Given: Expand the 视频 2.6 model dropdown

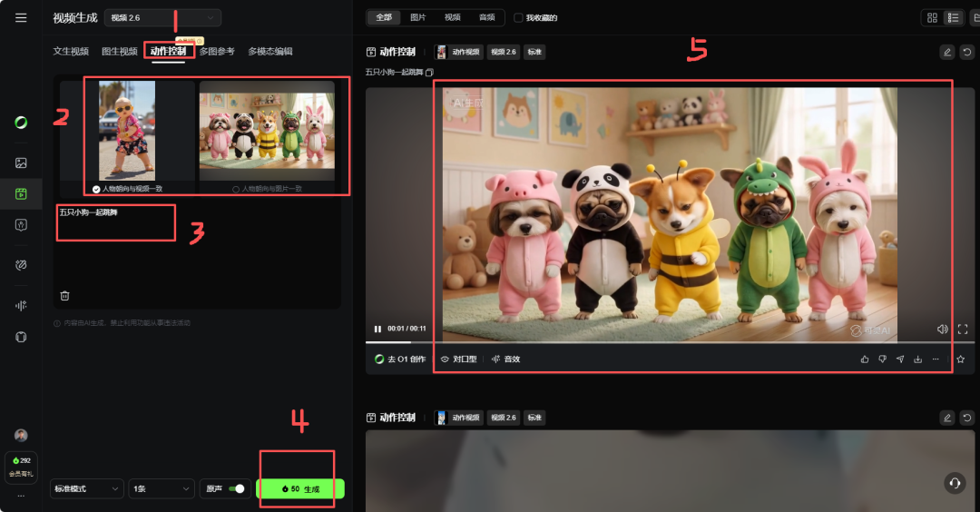Looking at the screenshot, I should 162,17.
